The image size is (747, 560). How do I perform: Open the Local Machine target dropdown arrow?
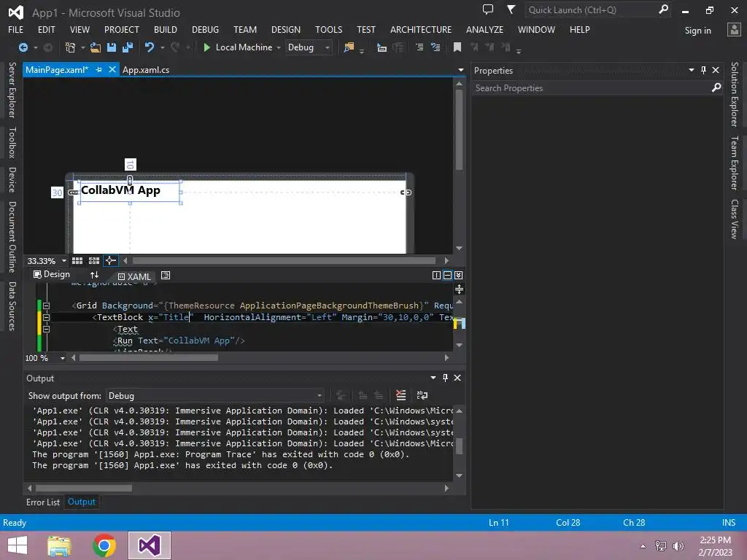279,47
